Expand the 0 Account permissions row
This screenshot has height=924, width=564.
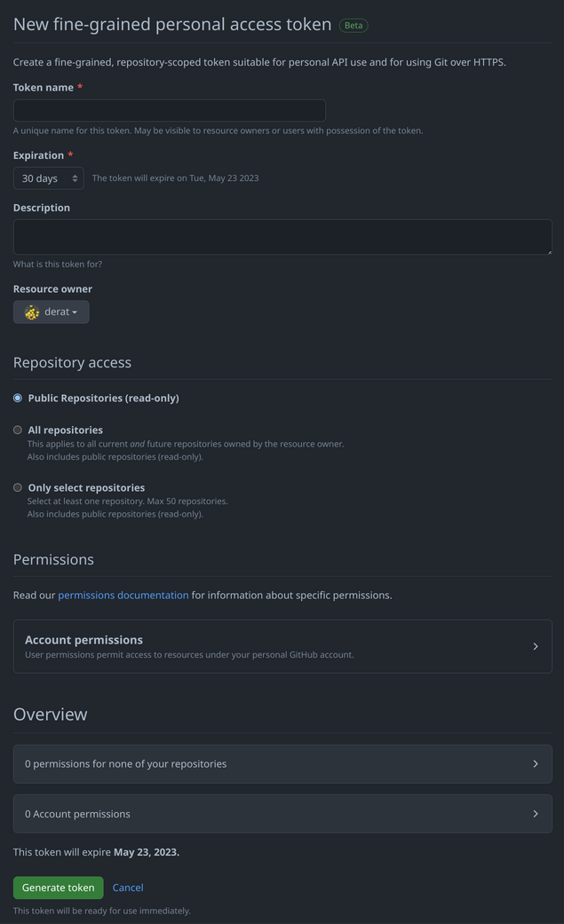click(282, 813)
